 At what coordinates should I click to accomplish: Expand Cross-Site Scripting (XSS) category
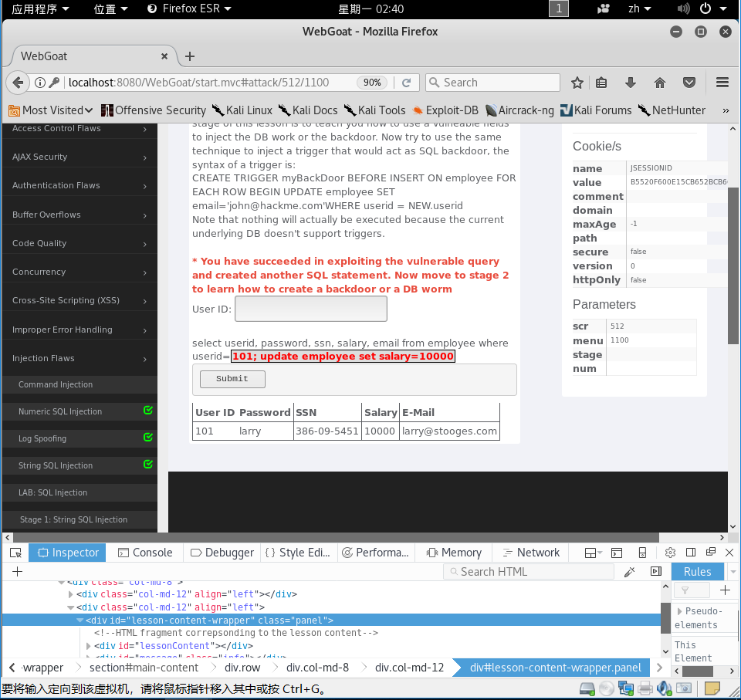point(80,301)
